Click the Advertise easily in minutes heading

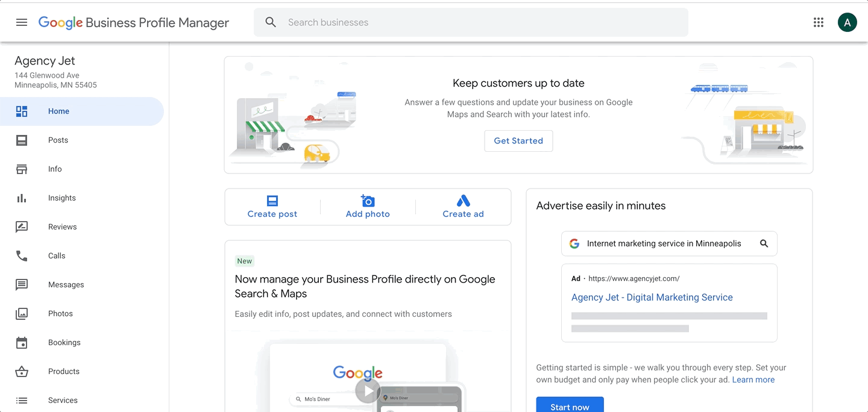[x=601, y=206]
